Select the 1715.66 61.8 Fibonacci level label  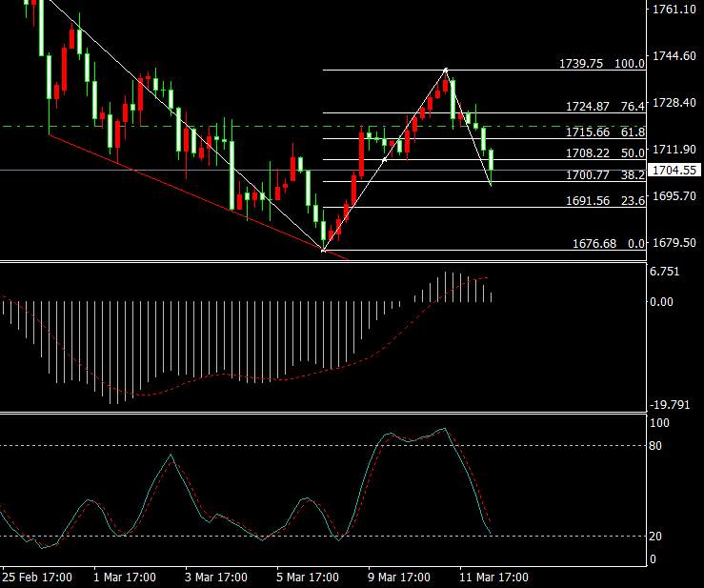605,132
